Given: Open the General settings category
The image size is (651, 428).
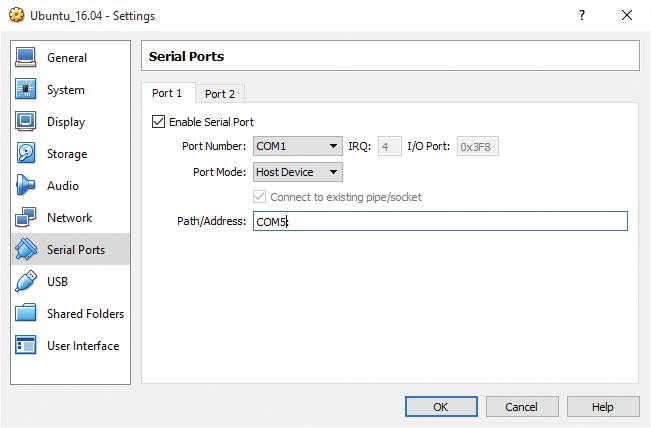Looking at the screenshot, I should 67,58.
